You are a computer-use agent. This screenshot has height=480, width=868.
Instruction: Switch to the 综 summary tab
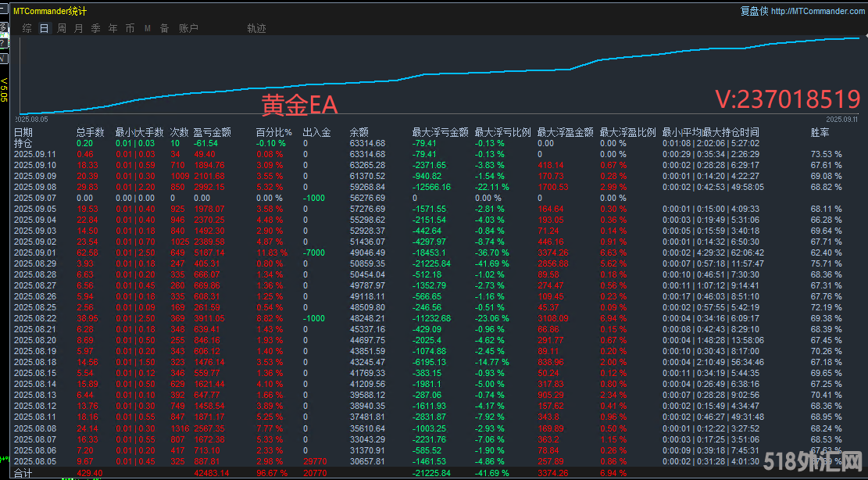(27, 28)
